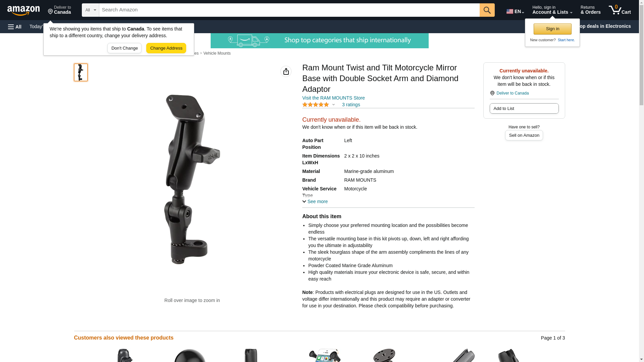Focus the Search Amazon field
The height and width of the screenshot is (362, 644).
click(289, 10)
